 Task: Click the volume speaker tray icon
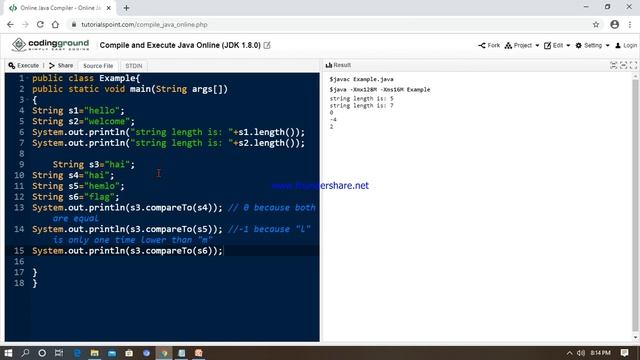click(581, 353)
